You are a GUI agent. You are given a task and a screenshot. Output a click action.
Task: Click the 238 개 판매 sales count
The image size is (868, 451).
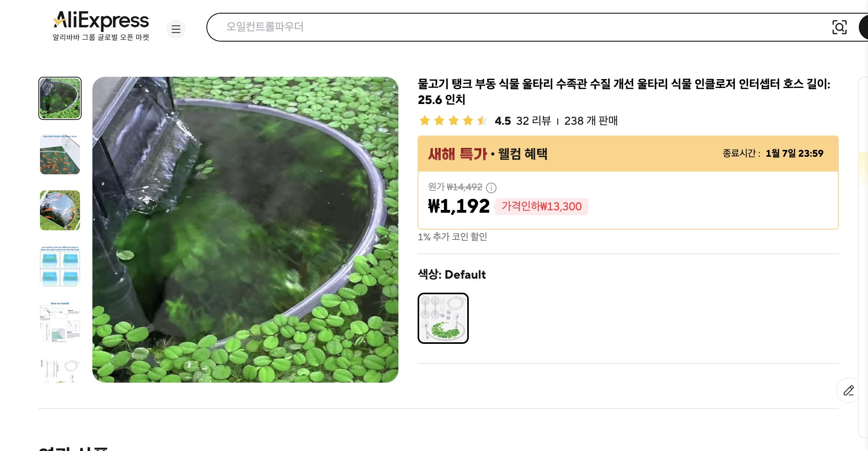pos(591,121)
